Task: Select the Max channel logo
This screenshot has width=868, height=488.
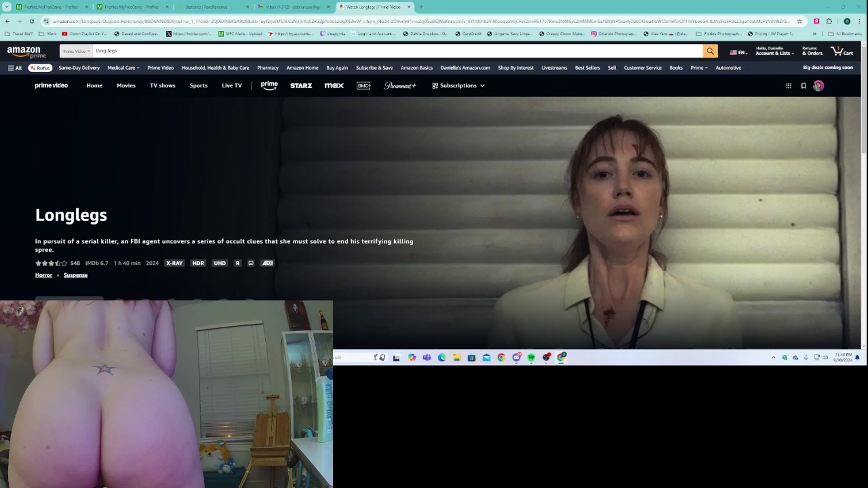Action: click(x=334, y=85)
